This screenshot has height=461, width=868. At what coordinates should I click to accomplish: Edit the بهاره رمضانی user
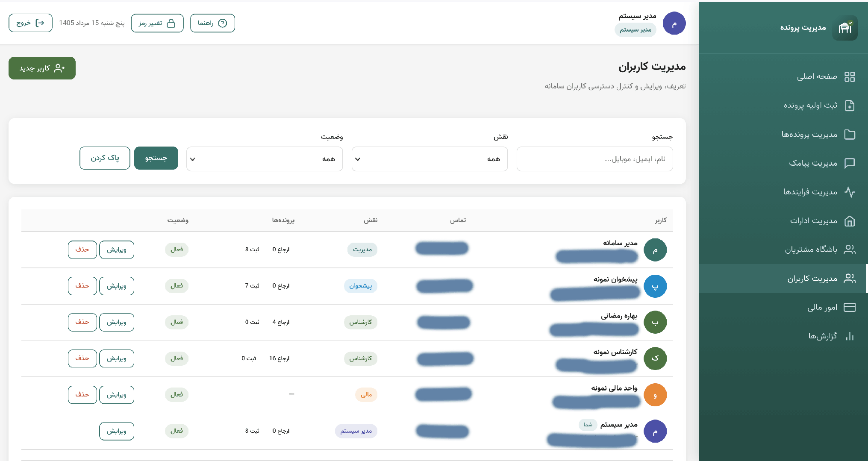click(x=117, y=322)
